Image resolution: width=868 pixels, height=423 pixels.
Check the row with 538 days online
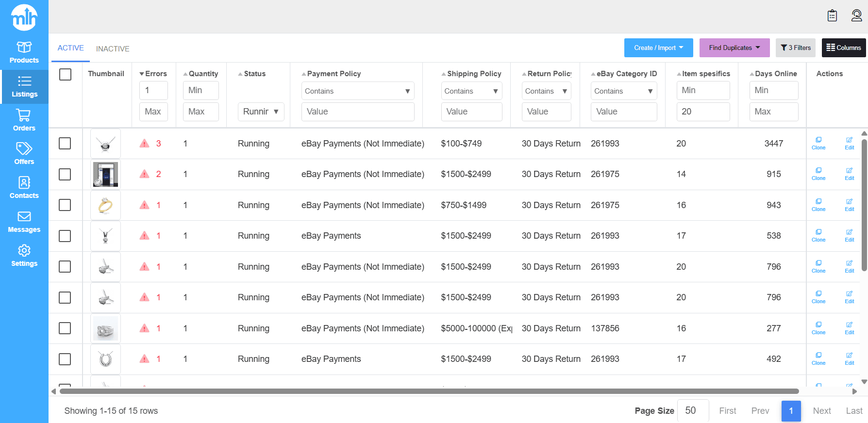pos(65,236)
